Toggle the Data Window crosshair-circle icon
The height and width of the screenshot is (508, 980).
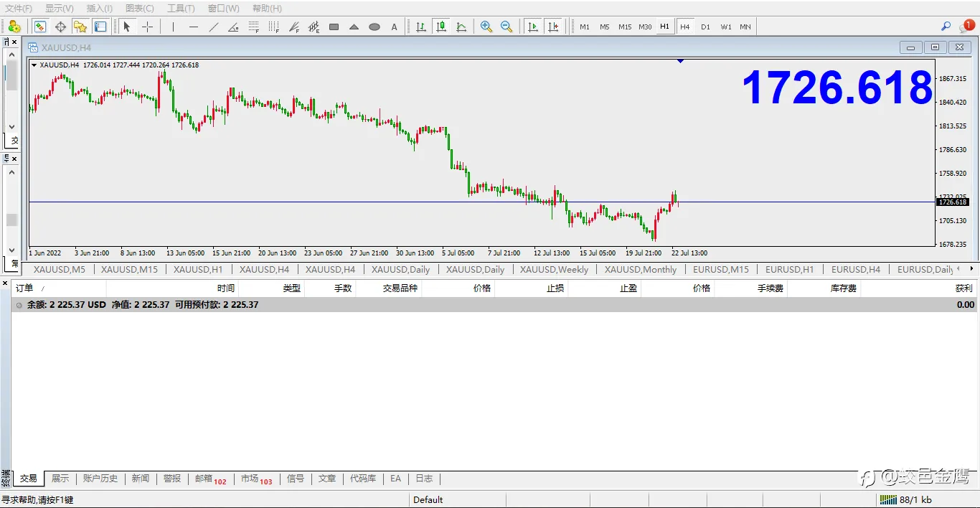(x=60, y=27)
